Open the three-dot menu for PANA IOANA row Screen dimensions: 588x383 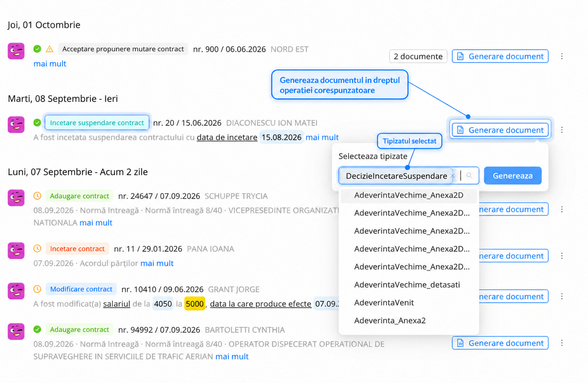click(x=562, y=256)
